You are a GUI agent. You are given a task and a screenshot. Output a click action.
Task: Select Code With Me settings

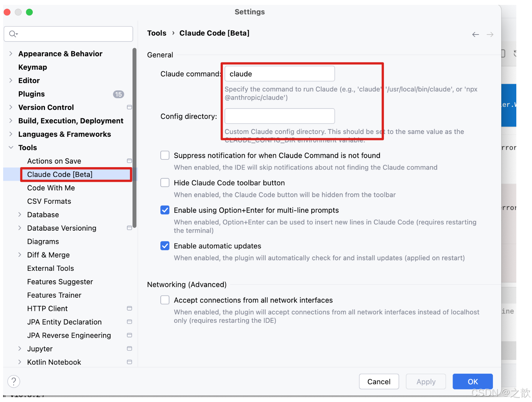(x=51, y=188)
